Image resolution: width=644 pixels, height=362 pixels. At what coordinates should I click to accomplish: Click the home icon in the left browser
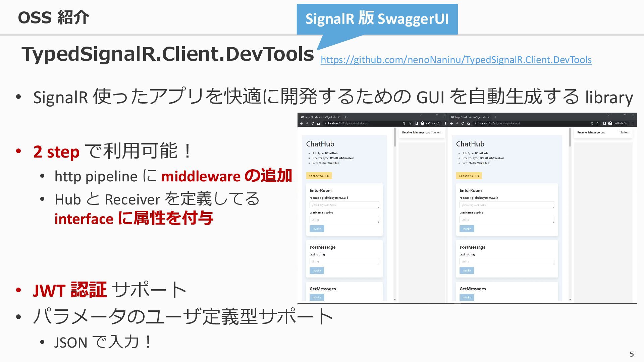click(x=318, y=123)
